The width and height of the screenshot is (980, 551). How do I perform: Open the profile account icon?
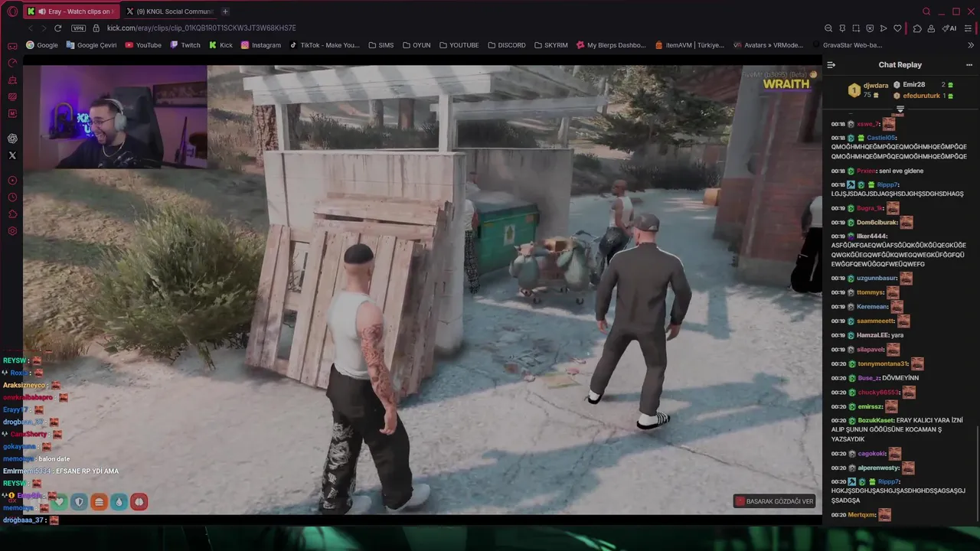931,28
